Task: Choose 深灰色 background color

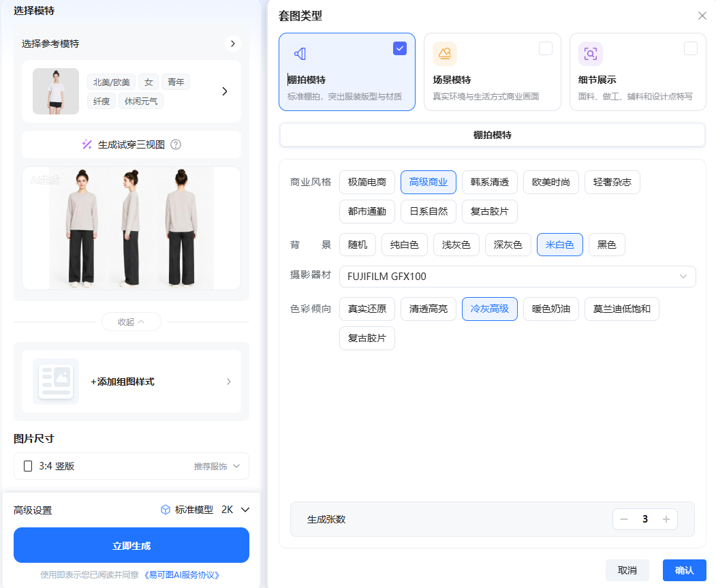Action: (x=508, y=245)
